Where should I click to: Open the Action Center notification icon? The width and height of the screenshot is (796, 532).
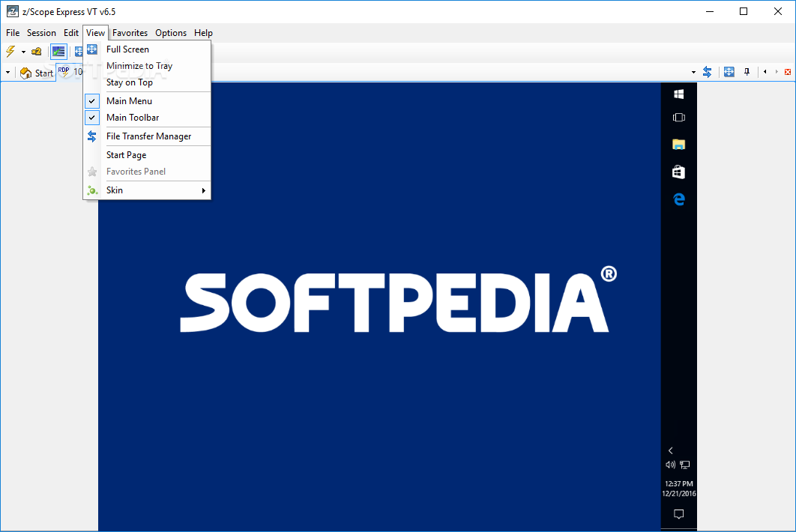tap(679, 514)
